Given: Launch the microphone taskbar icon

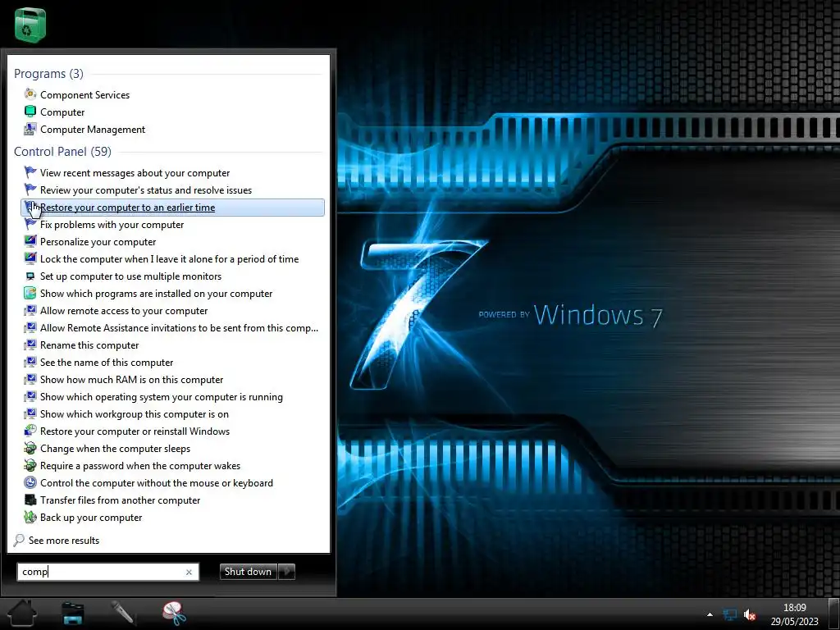Looking at the screenshot, I should tap(123, 613).
